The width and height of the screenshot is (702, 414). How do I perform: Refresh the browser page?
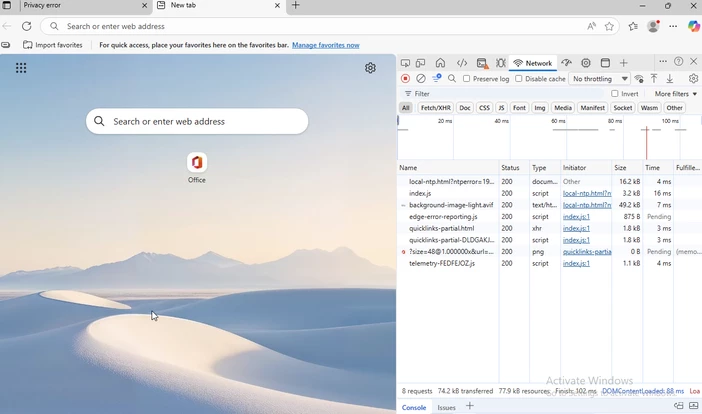point(27,26)
